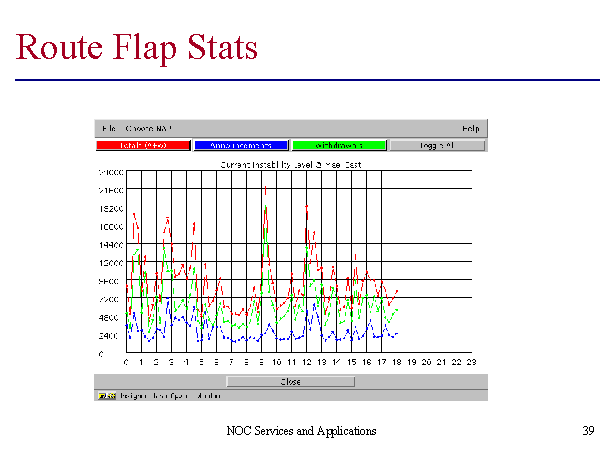Open the File menu
Viewport: 600px width, 450px height.
point(108,129)
